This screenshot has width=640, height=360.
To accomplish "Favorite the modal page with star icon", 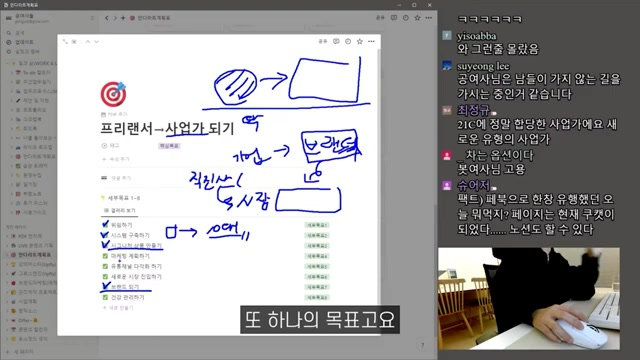I will pyautogui.click(x=360, y=41).
